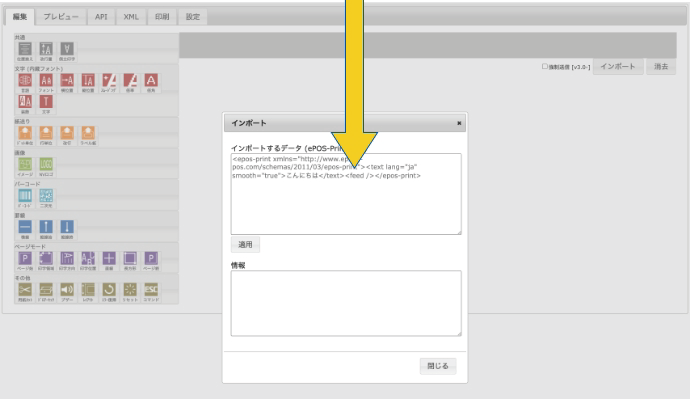Click the 閉じる button

pos(437,366)
